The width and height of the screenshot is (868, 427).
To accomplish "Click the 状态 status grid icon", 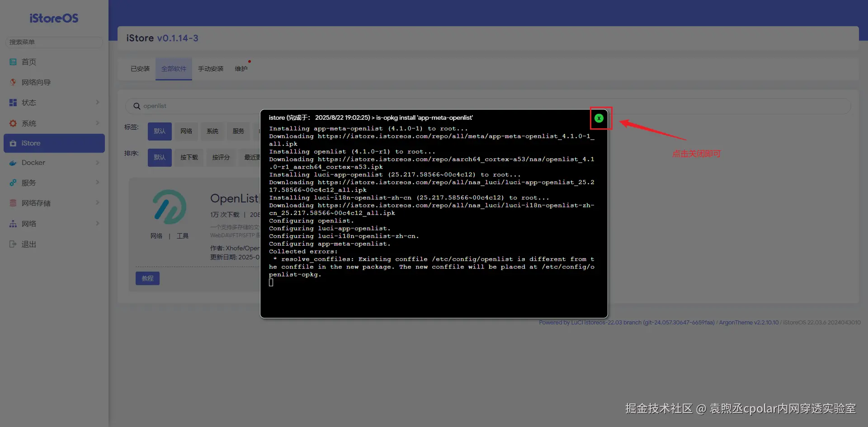I will 13,103.
